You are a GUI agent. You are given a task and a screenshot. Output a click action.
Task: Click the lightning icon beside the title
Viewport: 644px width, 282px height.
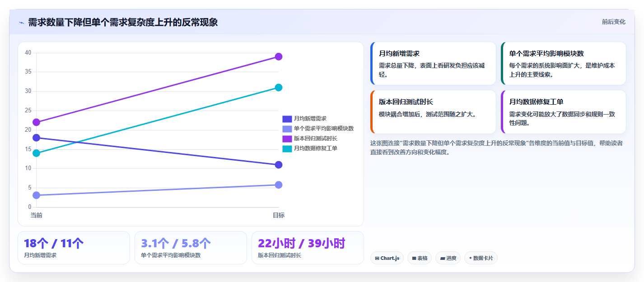pos(21,23)
